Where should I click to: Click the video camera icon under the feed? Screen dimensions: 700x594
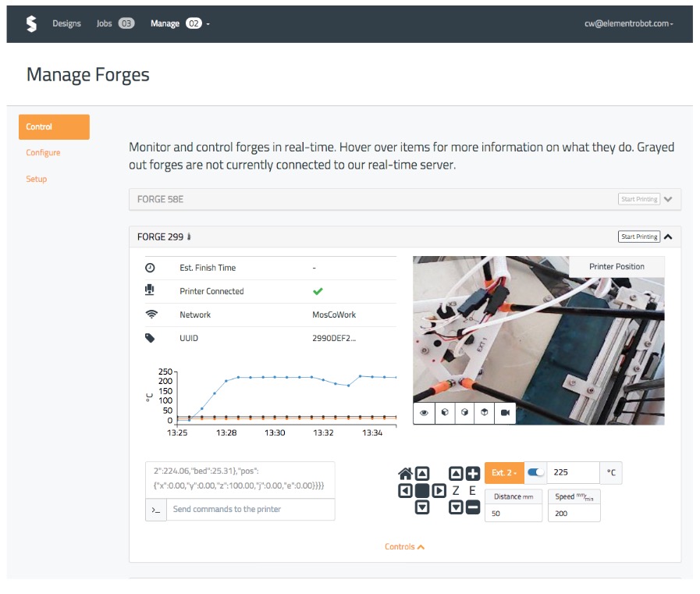point(505,413)
